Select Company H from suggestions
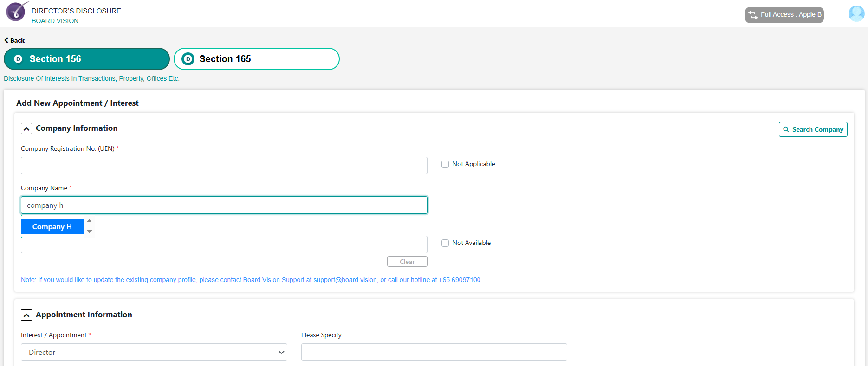The image size is (868, 366). (52, 226)
